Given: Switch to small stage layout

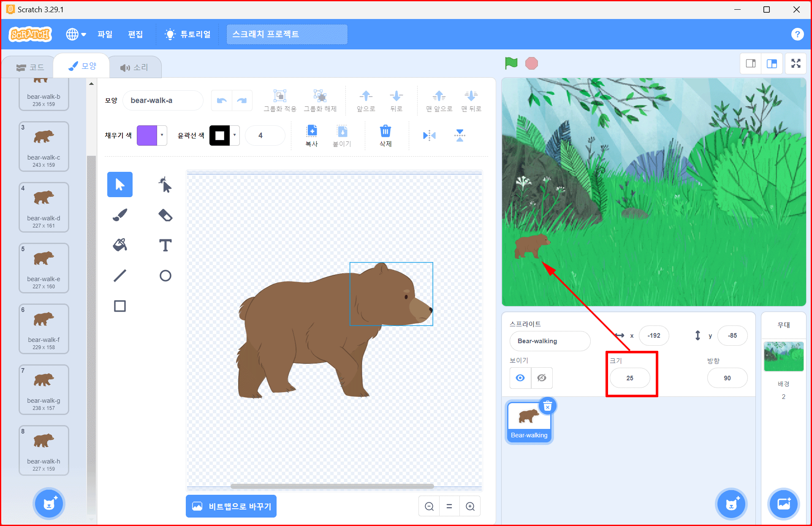Looking at the screenshot, I should [x=751, y=64].
